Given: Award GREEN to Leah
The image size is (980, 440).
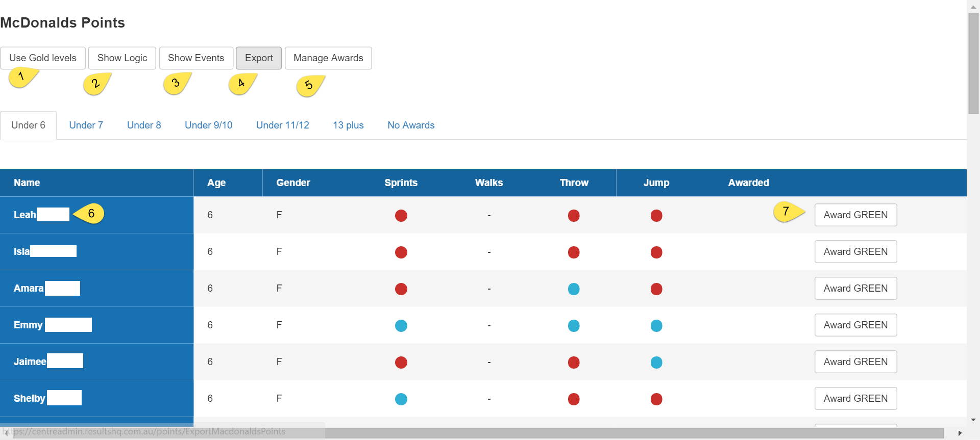Looking at the screenshot, I should click(x=856, y=215).
